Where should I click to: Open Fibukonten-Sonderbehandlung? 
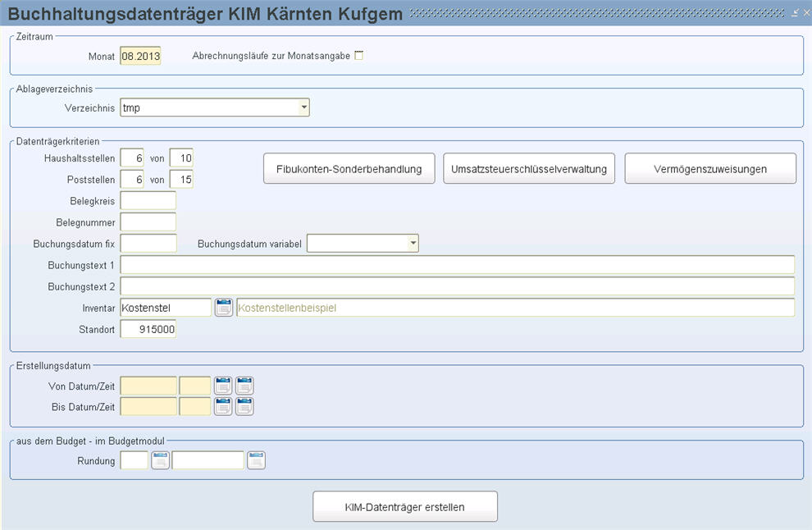(349, 168)
